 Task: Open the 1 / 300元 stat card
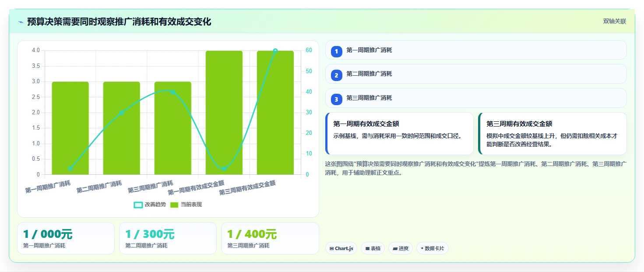point(168,238)
